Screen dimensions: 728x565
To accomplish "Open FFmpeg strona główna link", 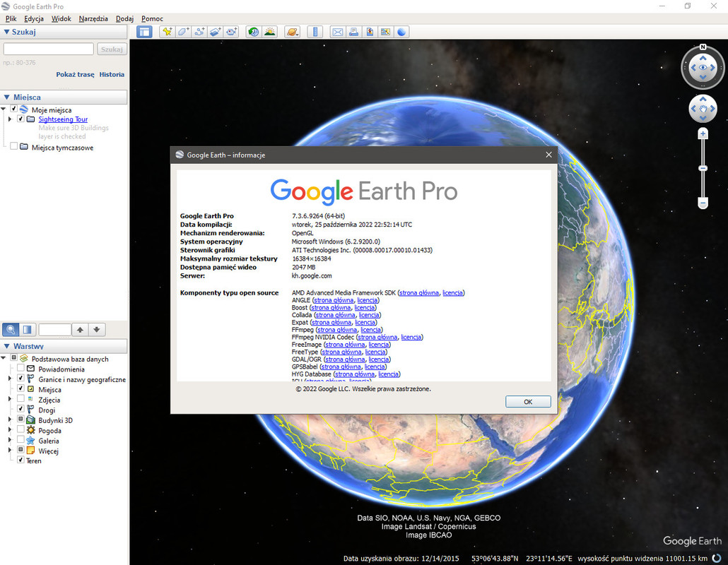I will click(x=337, y=330).
